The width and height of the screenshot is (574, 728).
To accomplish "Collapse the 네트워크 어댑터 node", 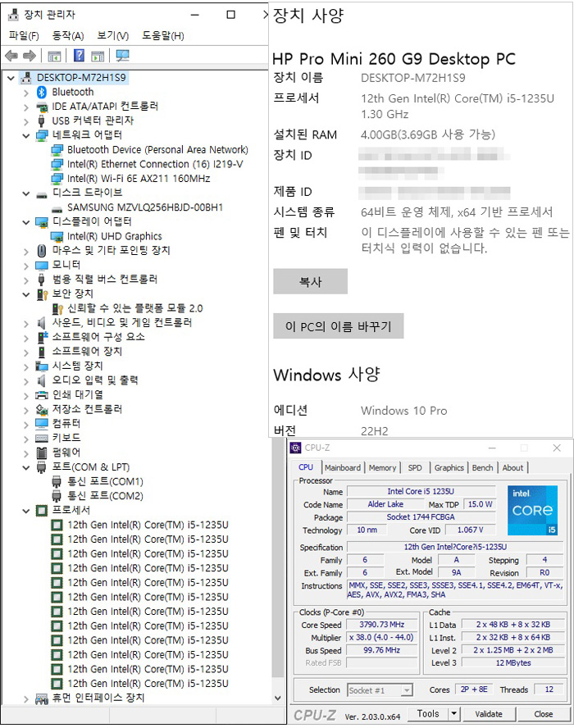I will click(x=26, y=136).
